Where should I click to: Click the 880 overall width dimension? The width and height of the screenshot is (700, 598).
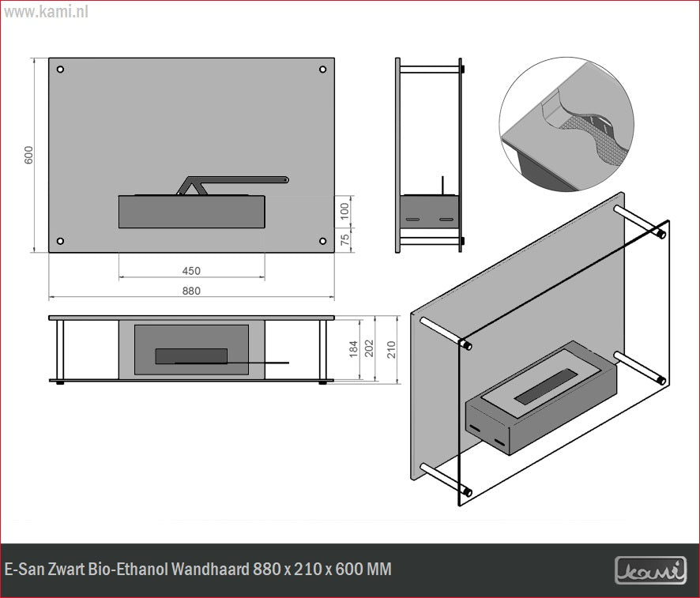[191, 291]
